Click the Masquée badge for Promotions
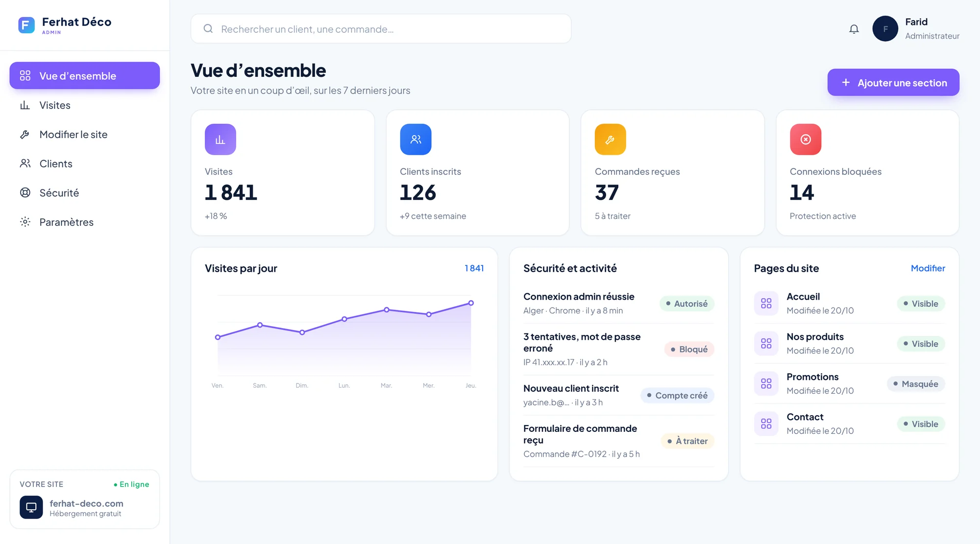980x544 pixels. point(916,384)
